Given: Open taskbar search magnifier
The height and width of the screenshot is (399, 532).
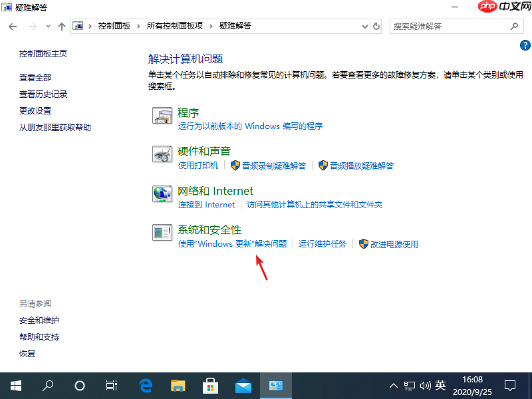Looking at the screenshot, I should (x=47, y=386).
